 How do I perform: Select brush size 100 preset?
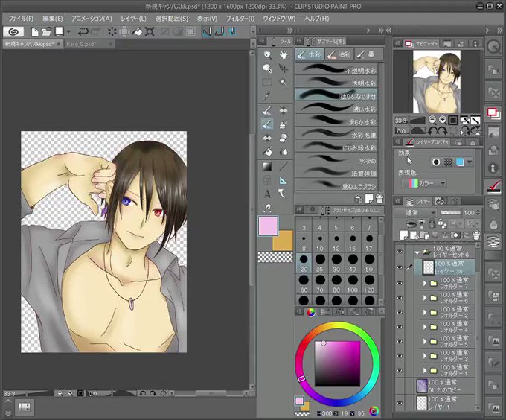tap(353, 284)
